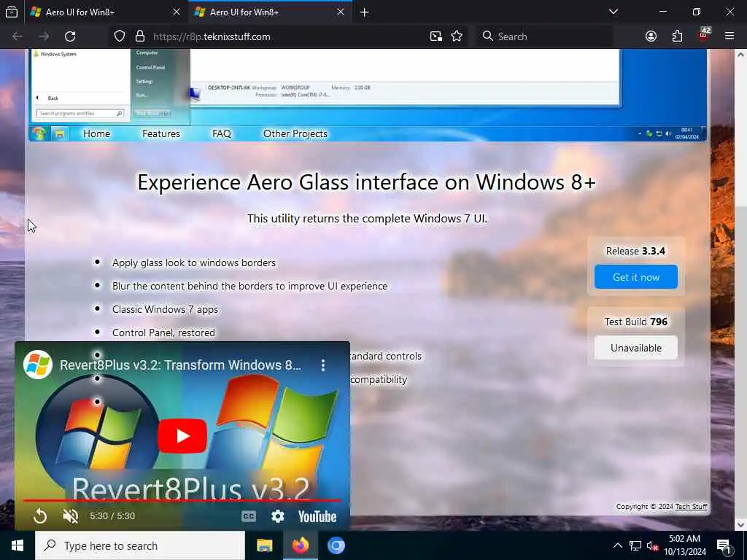Open the video more options menu
Screen dimensions: 747x560
[x=323, y=365]
